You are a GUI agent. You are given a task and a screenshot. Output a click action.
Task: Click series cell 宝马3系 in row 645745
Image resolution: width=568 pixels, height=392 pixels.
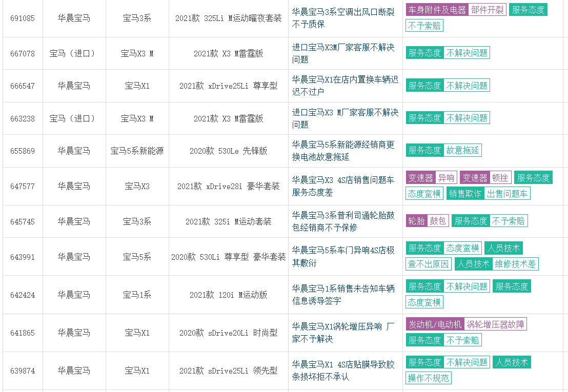(x=137, y=221)
